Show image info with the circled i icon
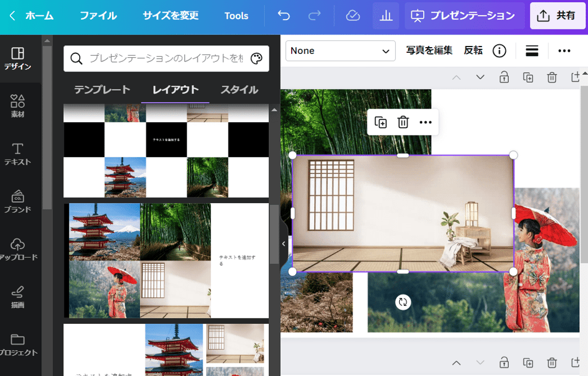 click(x=499, y=51)
